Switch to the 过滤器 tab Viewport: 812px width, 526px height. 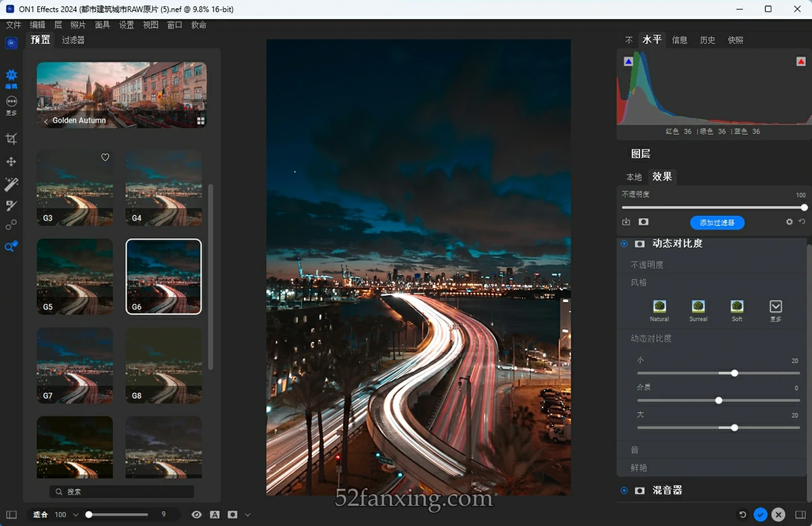tap(73, 40)
